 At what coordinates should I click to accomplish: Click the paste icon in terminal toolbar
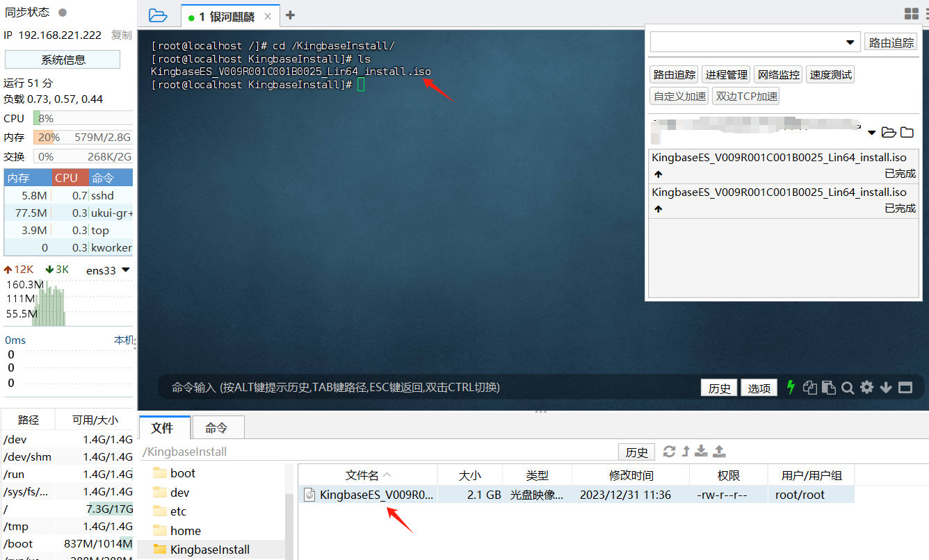[828, 388]
